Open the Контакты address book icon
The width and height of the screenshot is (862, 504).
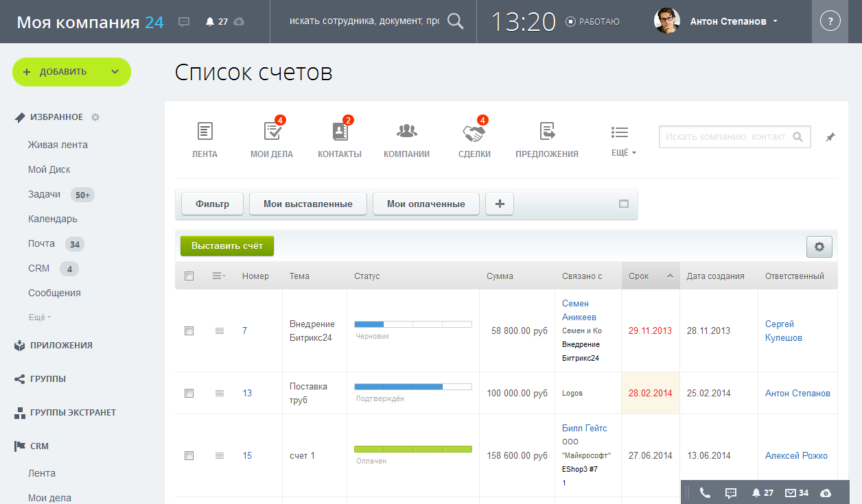click(x=339, y=132)
